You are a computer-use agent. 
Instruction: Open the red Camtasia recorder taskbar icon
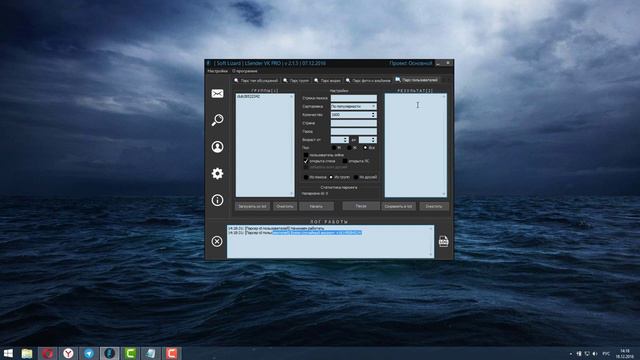[x=172, y=353]
